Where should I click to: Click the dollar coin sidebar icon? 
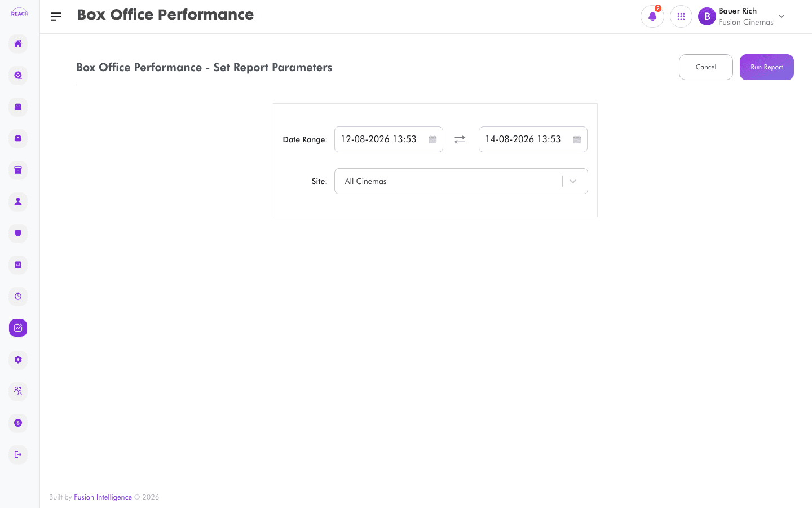tap(18, 423)
